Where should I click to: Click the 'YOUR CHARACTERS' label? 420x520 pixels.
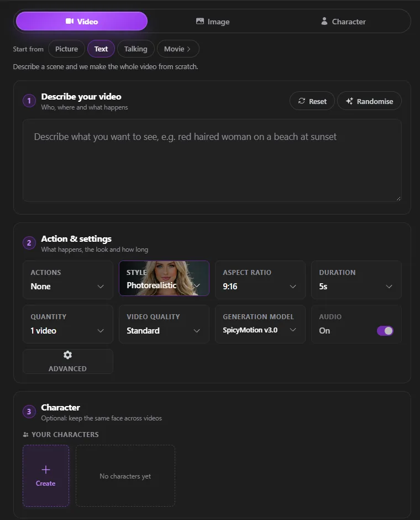(65, 434)
